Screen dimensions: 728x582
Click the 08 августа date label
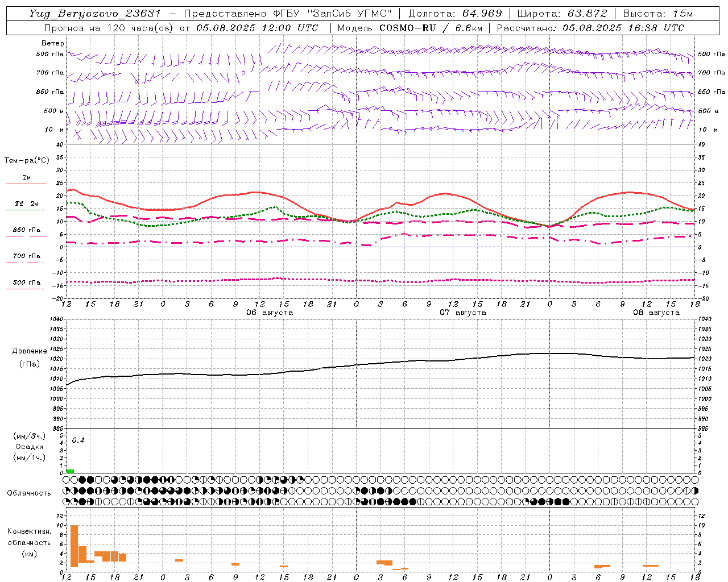tap(656, 313)
